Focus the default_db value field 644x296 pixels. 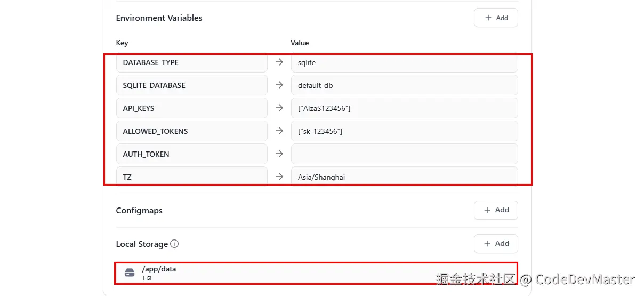(x=404, y=85)
